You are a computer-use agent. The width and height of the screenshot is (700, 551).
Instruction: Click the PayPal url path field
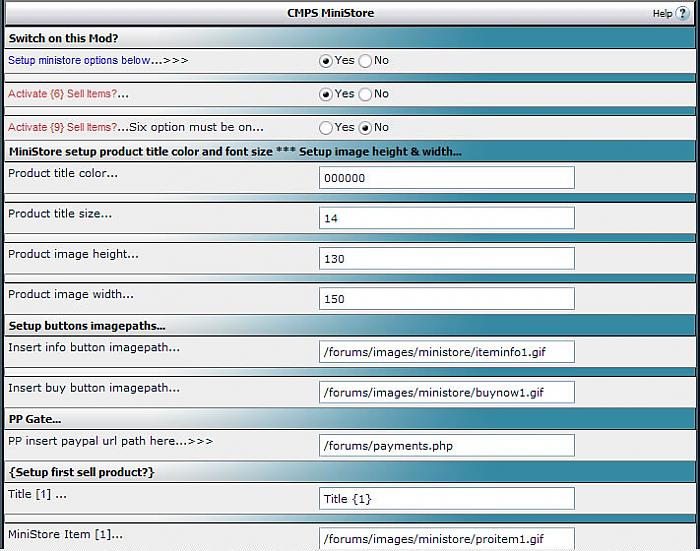(x=446, y=445)
